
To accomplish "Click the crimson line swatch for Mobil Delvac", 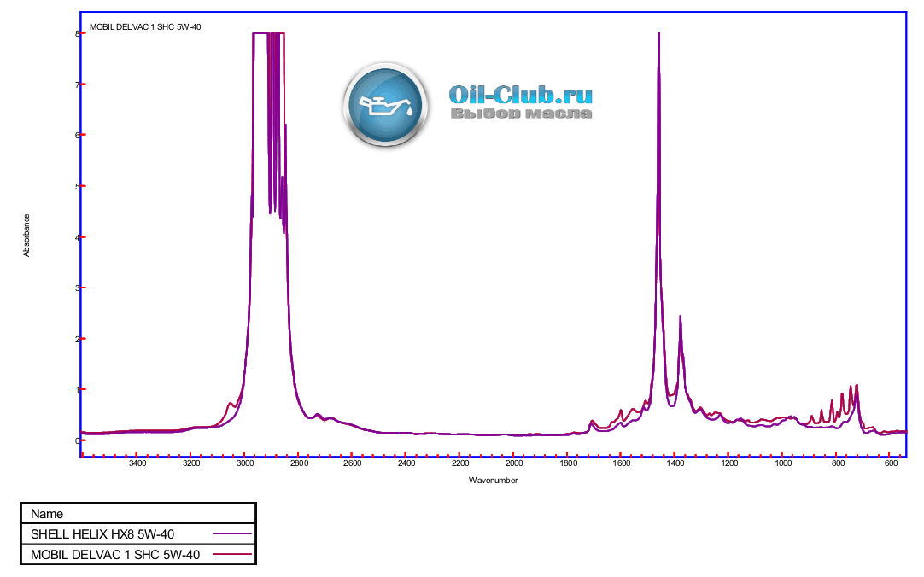I will click(x=232, y=554).
